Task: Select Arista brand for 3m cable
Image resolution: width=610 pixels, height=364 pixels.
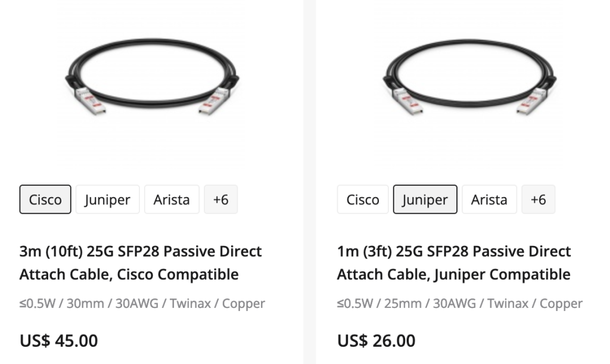Action: [x=172, y=199]
